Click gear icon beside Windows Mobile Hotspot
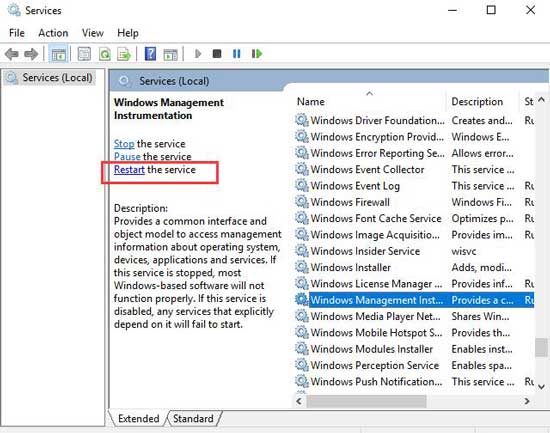The height and width of the screenshot is (433, 550). tap(301, 332)
